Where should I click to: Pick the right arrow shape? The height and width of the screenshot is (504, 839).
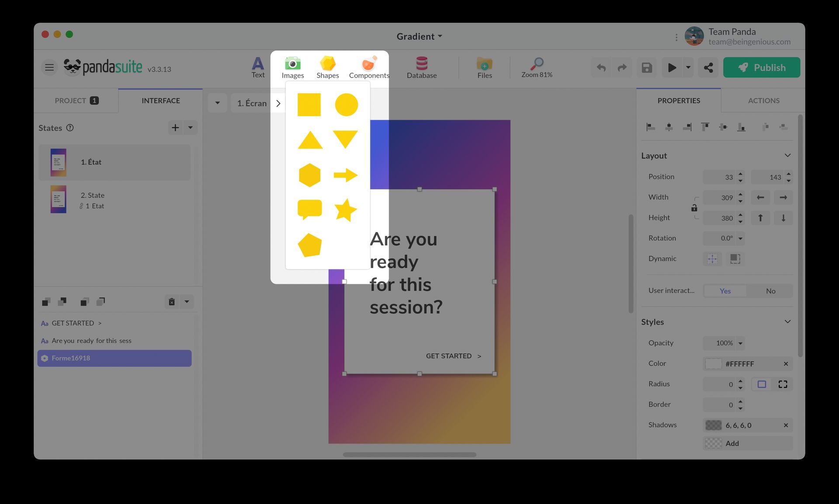pyautogui.click(x=345, y=175)
